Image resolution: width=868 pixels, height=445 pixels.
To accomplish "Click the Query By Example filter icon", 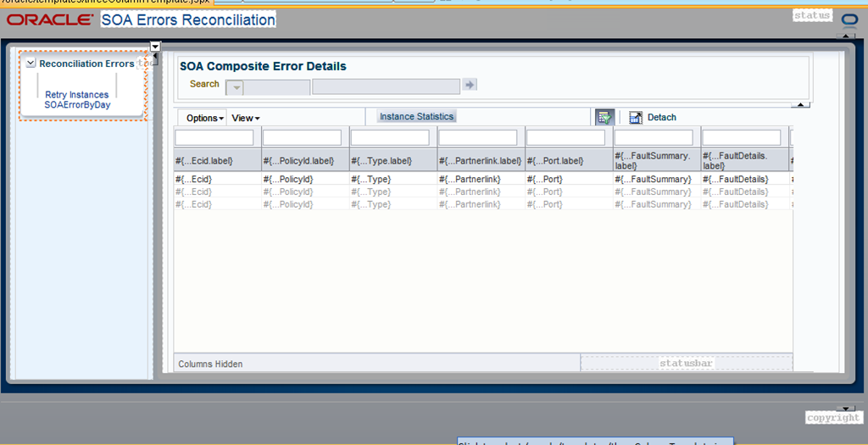I will point(604,117).
